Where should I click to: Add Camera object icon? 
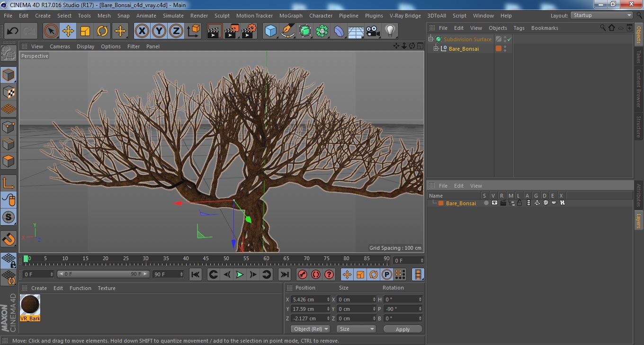pyautogui.click(x=373, y=31)
